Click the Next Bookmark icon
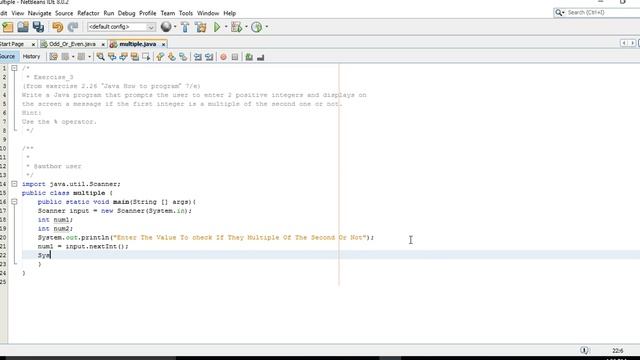 click(x=171, y=57)
